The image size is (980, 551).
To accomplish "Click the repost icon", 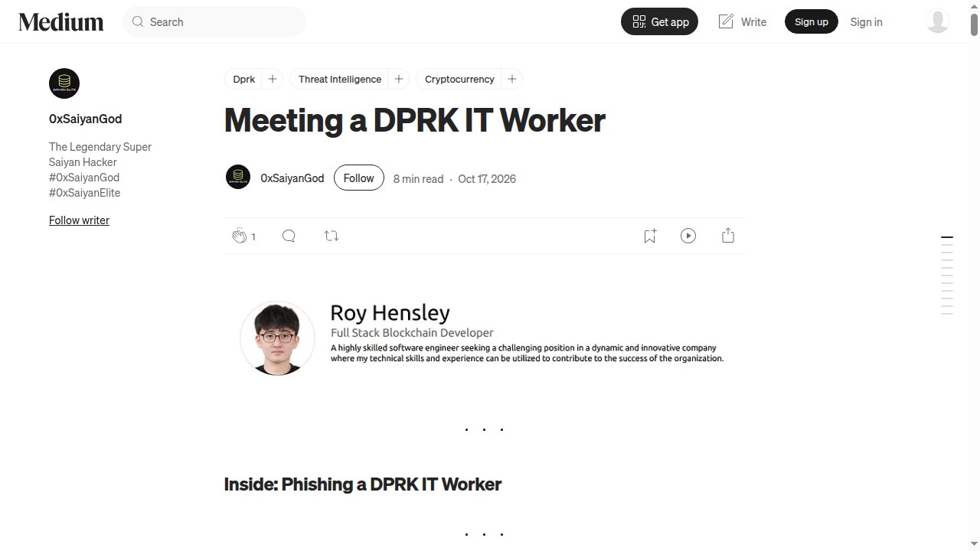I will tap(332, 236).
